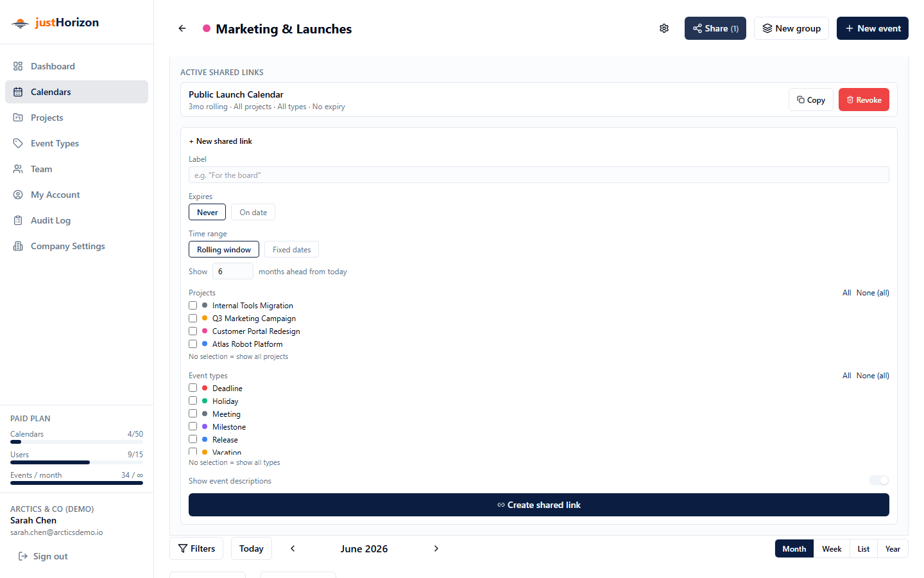Click the Event Types tag icon
Screen dimensions: 924x578
[18, 143]
